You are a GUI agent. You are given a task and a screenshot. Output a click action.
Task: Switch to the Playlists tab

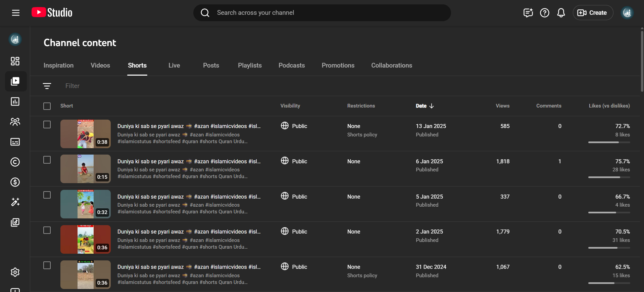pos(250,66)
